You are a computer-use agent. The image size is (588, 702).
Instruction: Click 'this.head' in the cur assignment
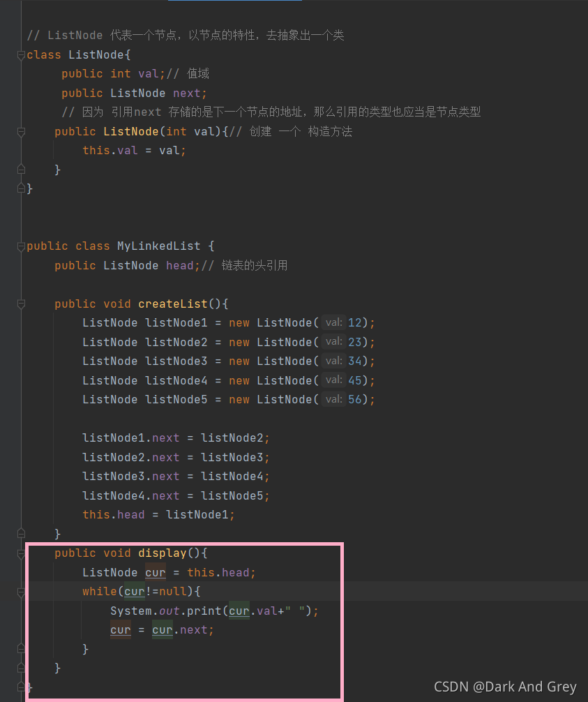tap(218, 573)
